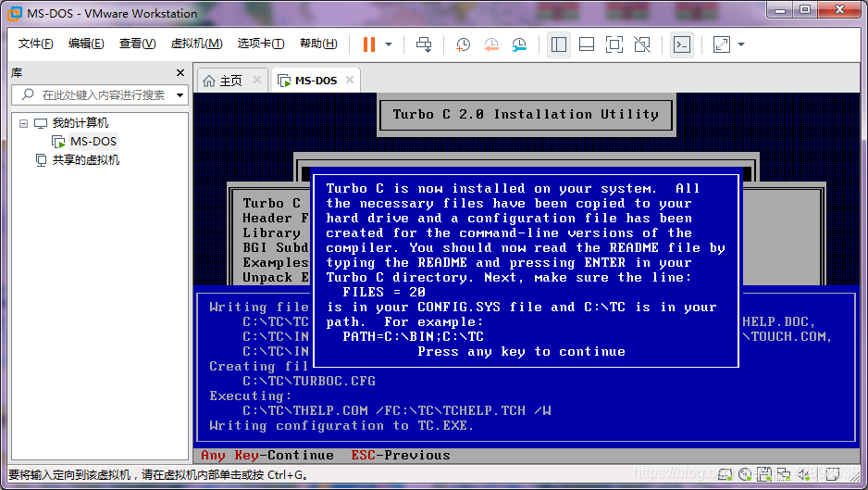Collapse the 我的计算机 tree node
The image size is (868, 490).
pyautogui.click(x=23, y=123)
